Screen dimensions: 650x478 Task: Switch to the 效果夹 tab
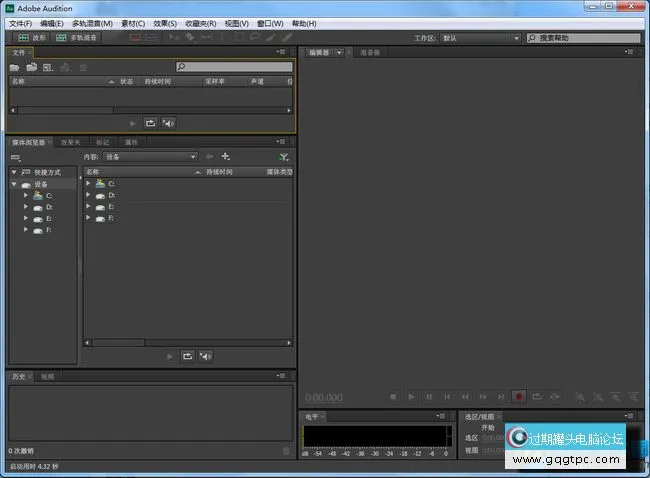[71, 143]
